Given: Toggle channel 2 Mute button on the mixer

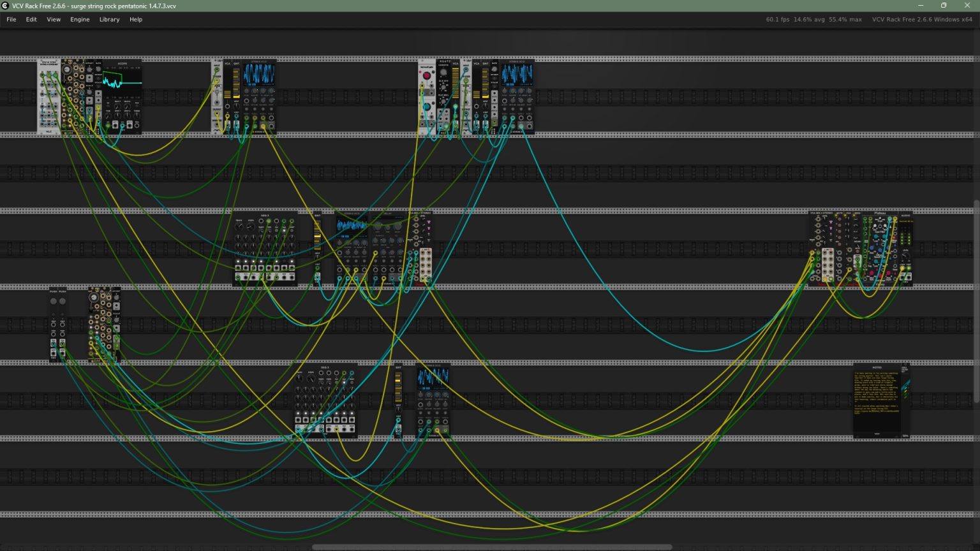Looking at the screenshot, I should 840,225.
